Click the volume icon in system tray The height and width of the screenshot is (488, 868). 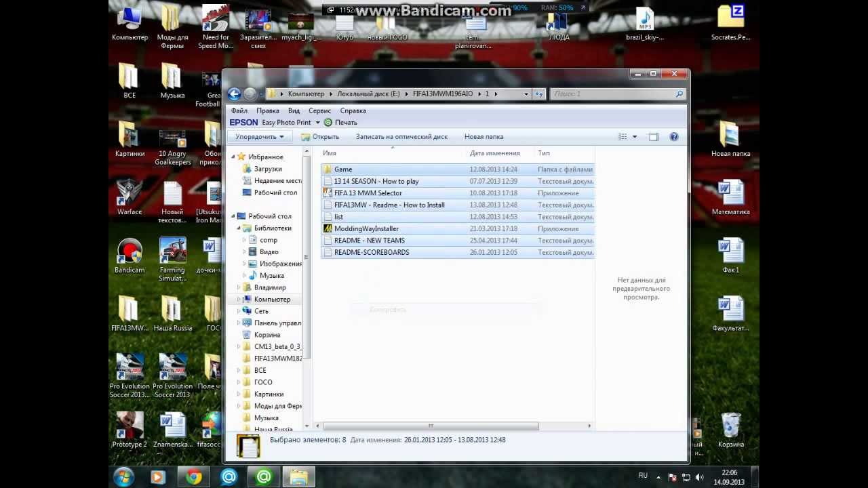pyautogui.click(x=699, y=477)
